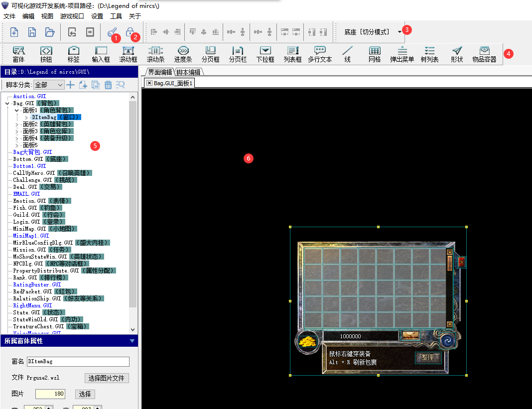Click the trash delete icon in directory panel
The width and height of the screenshot is (532, 409).
pyautogui.click(x=108, y=85)
